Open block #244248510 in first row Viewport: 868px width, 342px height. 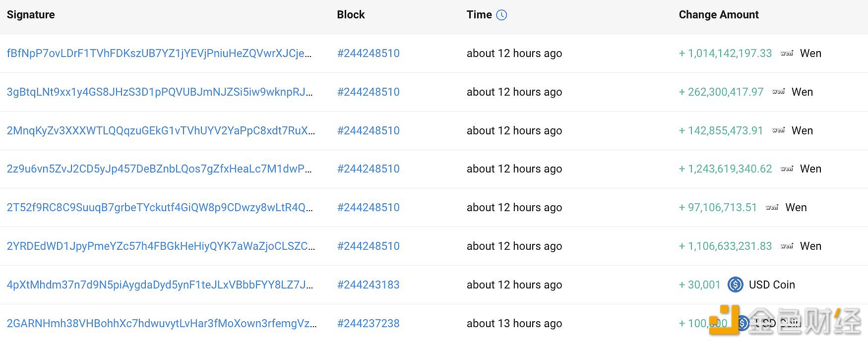(x=369, y=53)
